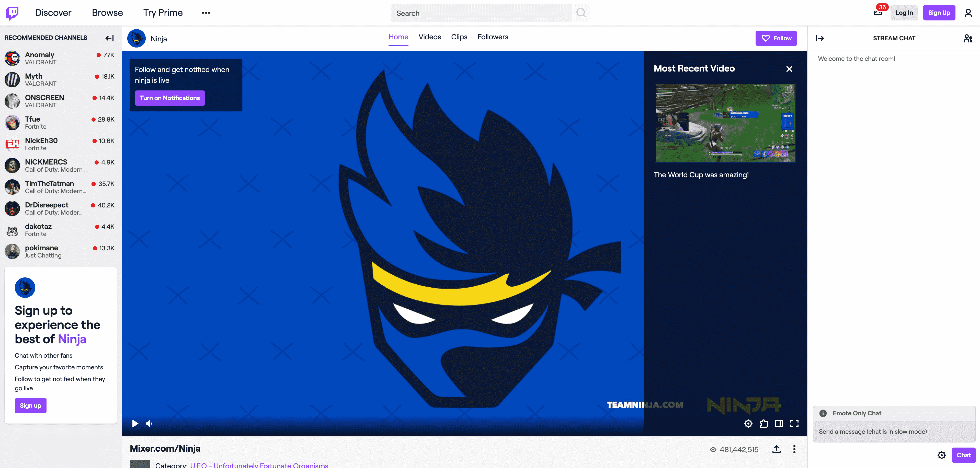This screenshot has width=980, height=468.
Task: Click Ninja's channel avatar in header
Action: 136,38
